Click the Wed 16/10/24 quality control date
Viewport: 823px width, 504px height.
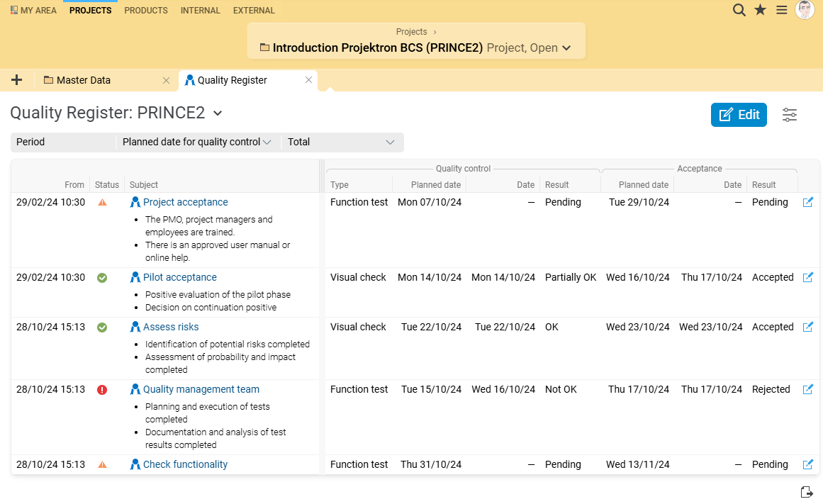pyautogui.click(x=503, y=389)
